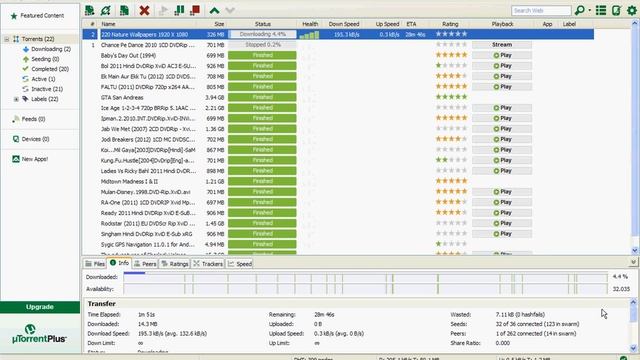Switch to the Peers tab

[x=145, y=264]
